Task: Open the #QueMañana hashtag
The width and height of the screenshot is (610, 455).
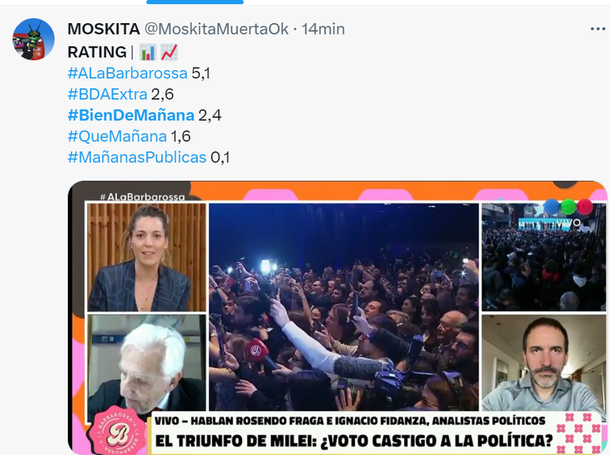Action: click(117, 136)
